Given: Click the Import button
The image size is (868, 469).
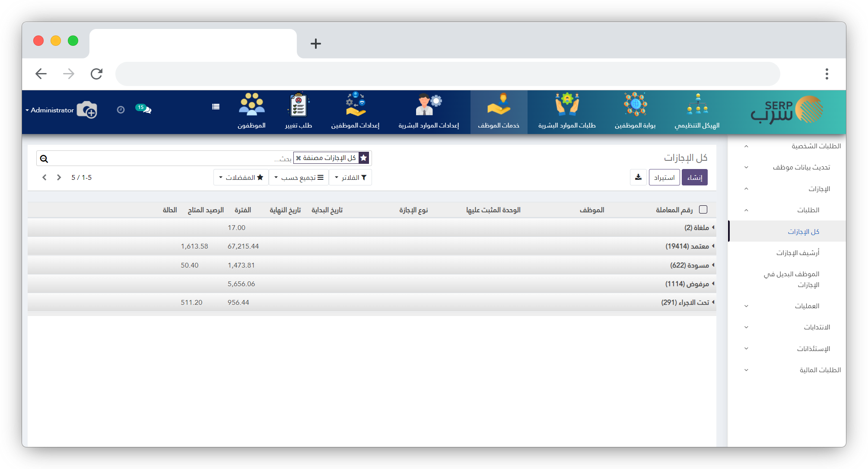Looking at the screenshot, I should point(664,178).
